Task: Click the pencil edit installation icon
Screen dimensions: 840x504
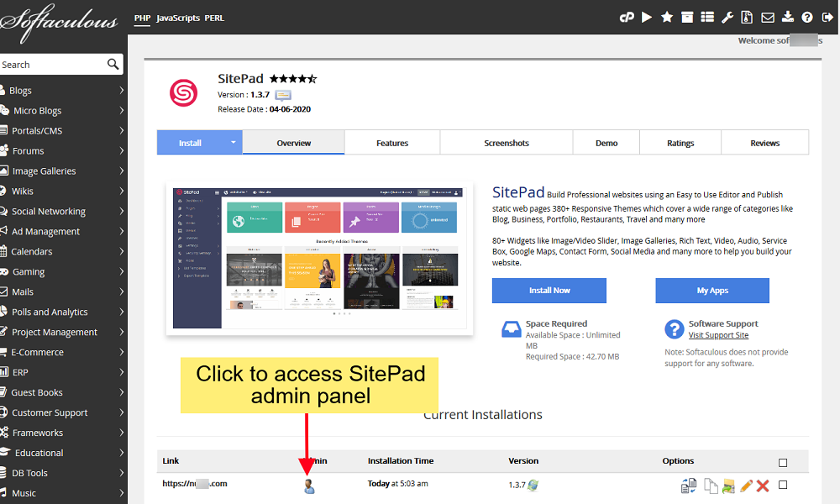Action: 746,486
